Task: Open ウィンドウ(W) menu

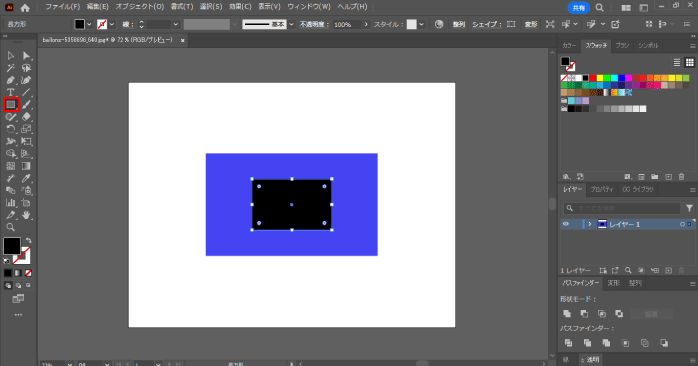Action: (309, 7)
